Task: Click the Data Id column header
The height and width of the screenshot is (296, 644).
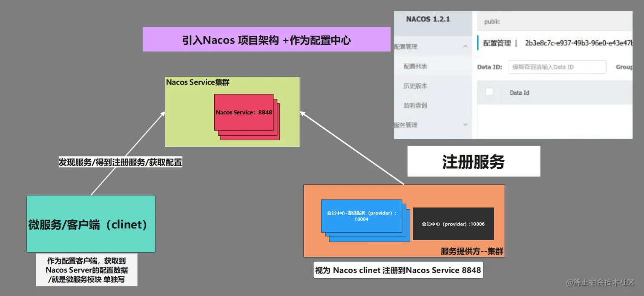Action: pos(519,93)
